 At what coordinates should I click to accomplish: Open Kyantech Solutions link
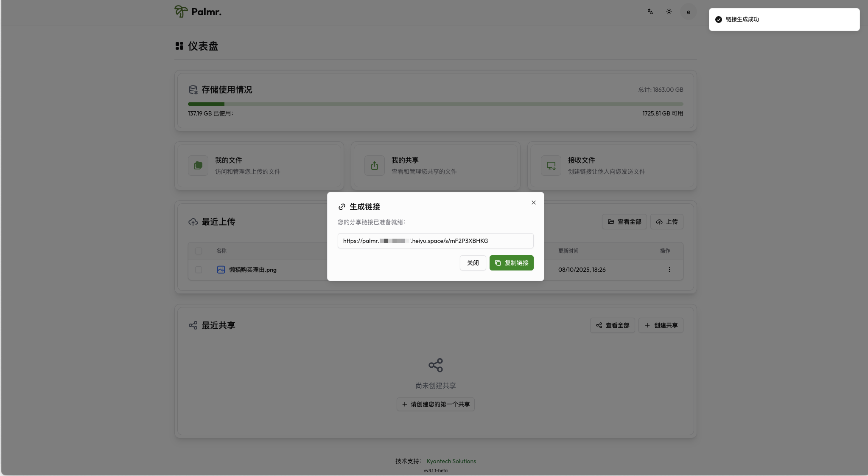(x=451, y=461)
